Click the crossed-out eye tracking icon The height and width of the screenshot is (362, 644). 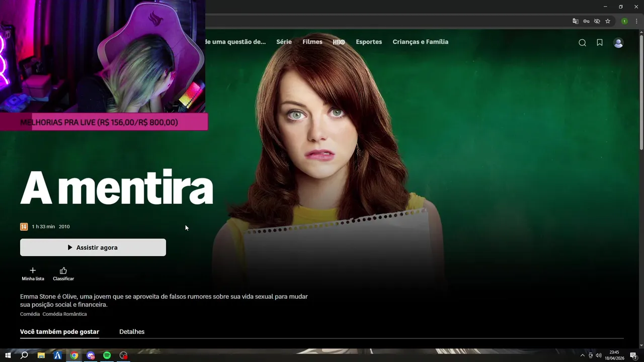(x=597, y=21)
